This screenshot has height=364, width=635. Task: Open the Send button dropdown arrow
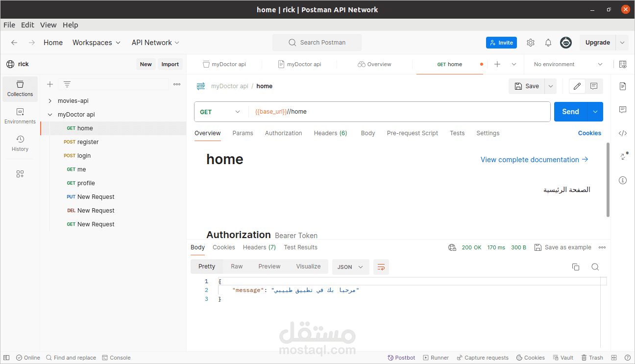click(x=595, y=112)
